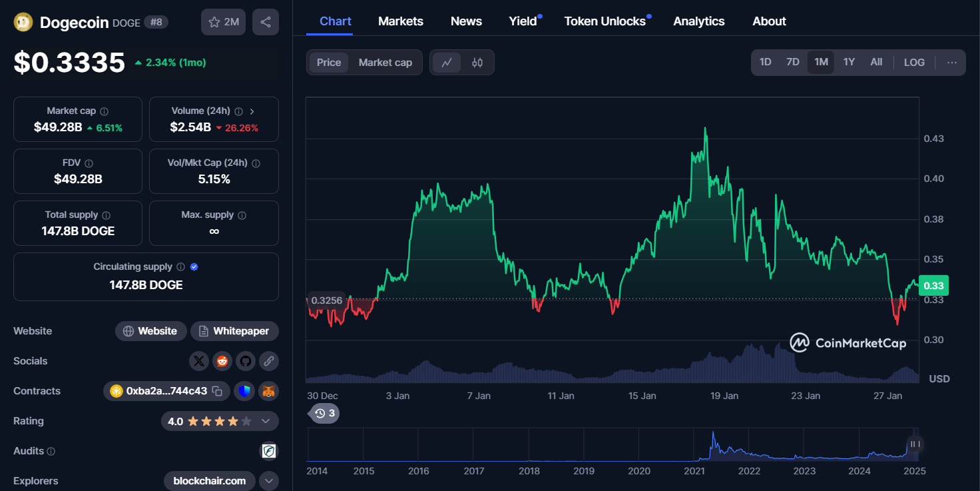980x491 pixels.
Task: Set chart range to All
Action: (876, 62)
